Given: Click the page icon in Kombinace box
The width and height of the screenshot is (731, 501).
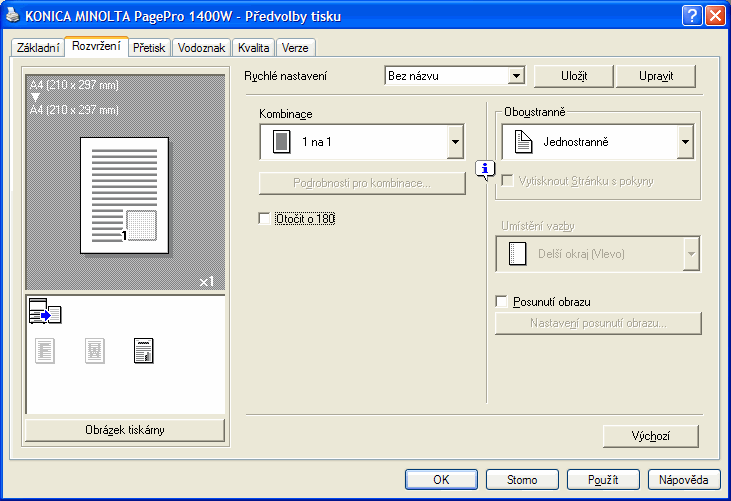Looking at the screenshot, I should point(281,142).
